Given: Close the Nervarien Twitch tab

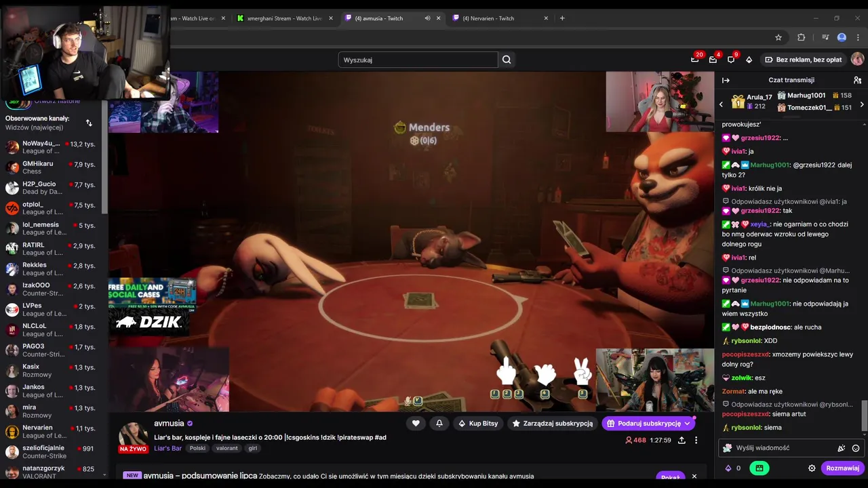Looking at the screenshot, I should 546,18.
